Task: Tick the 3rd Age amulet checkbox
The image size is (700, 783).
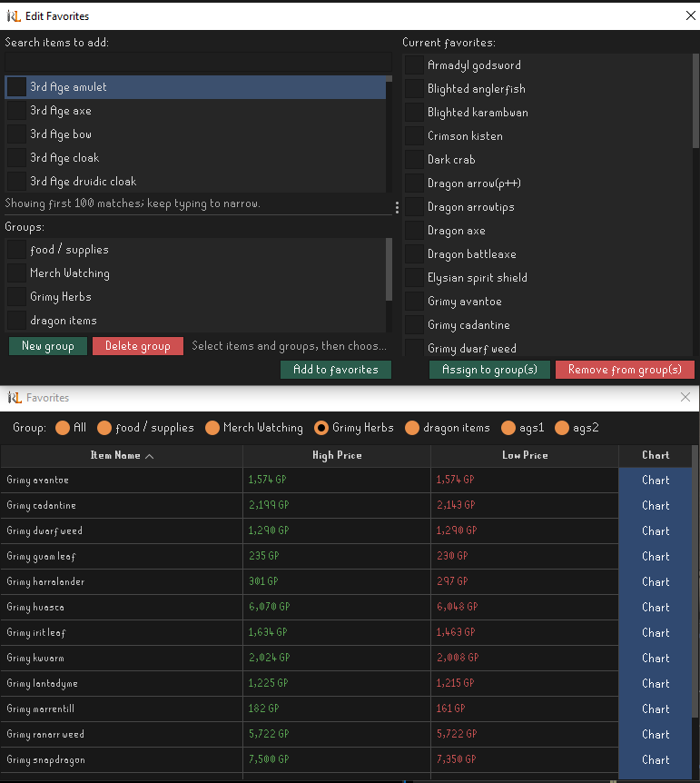Action: (x=16, y=87)
